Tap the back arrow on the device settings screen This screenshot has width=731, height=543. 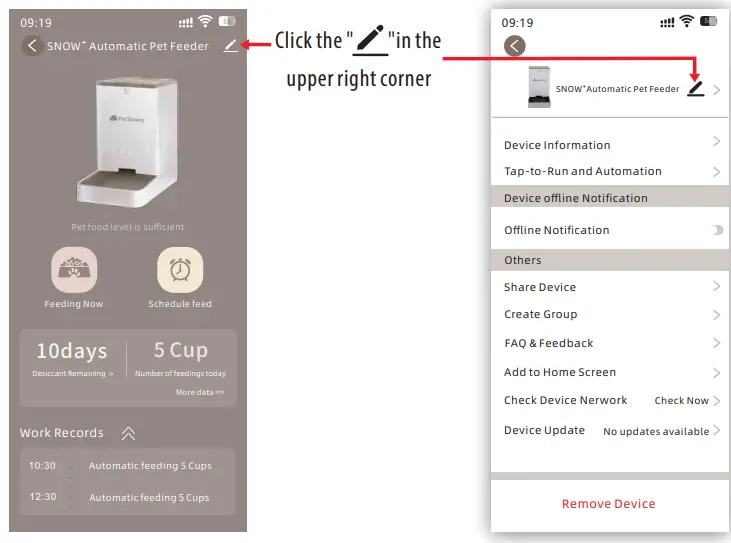(514, 46)
